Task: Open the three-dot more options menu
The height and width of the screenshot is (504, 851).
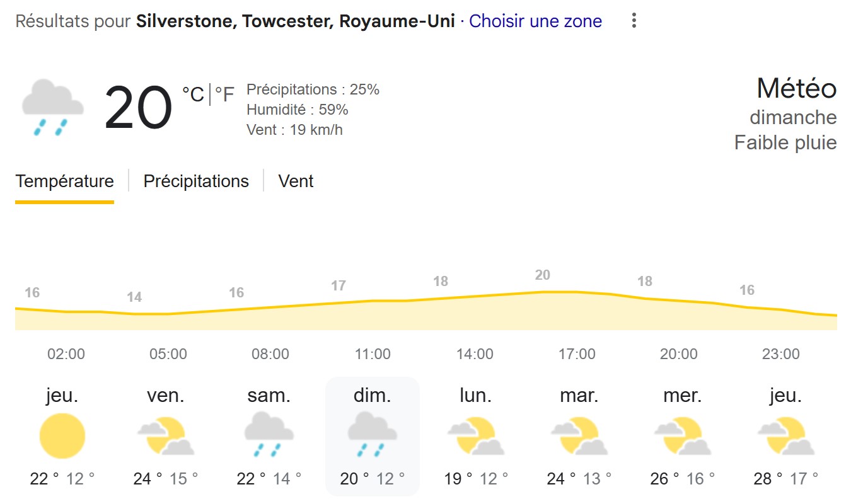Action: (x=634, y=21)
